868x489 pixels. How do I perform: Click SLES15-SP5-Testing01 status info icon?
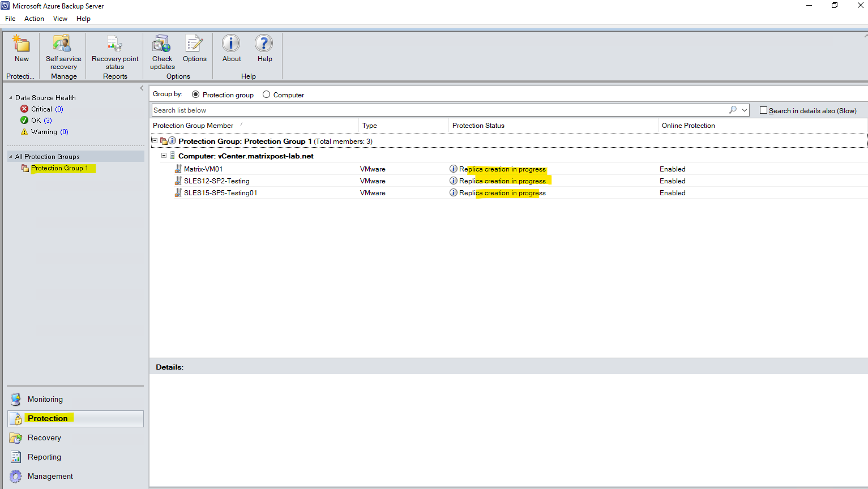[454, 192]
